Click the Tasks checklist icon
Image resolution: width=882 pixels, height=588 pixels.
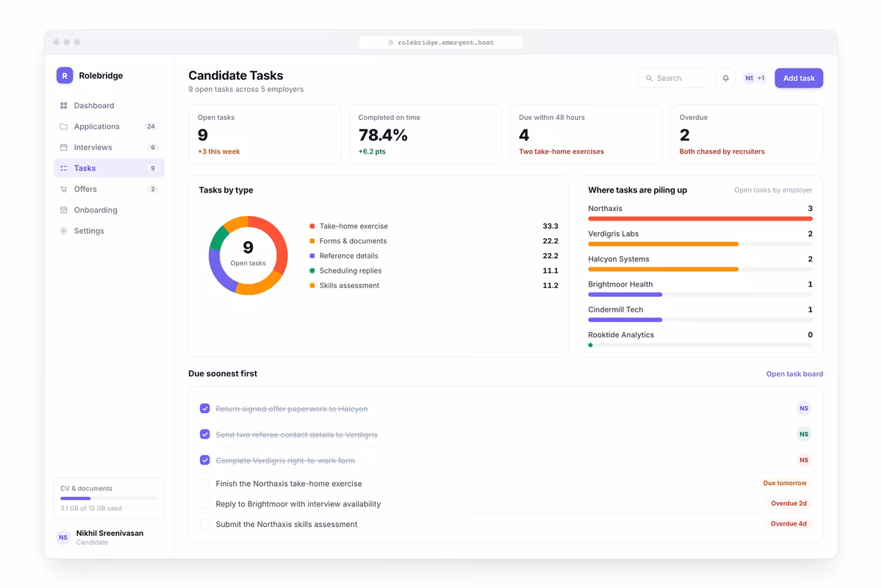(64, 168)
